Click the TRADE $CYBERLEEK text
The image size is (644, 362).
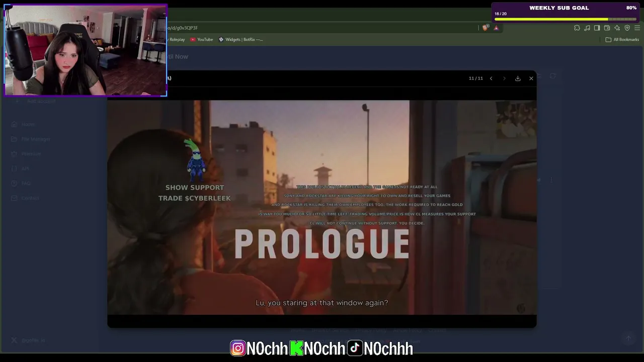click(x=195, y=198)
